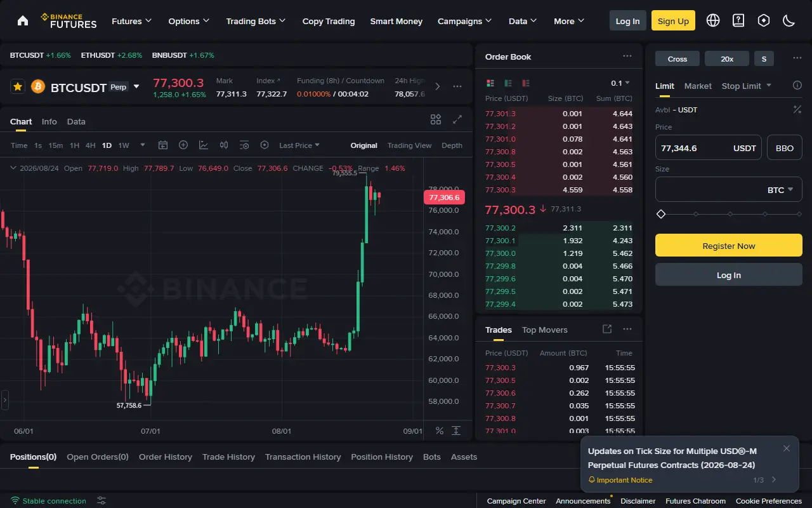Open the help question-mark icon
The height and width of the screenshot is (508, 812).
(x=738, y=20)
